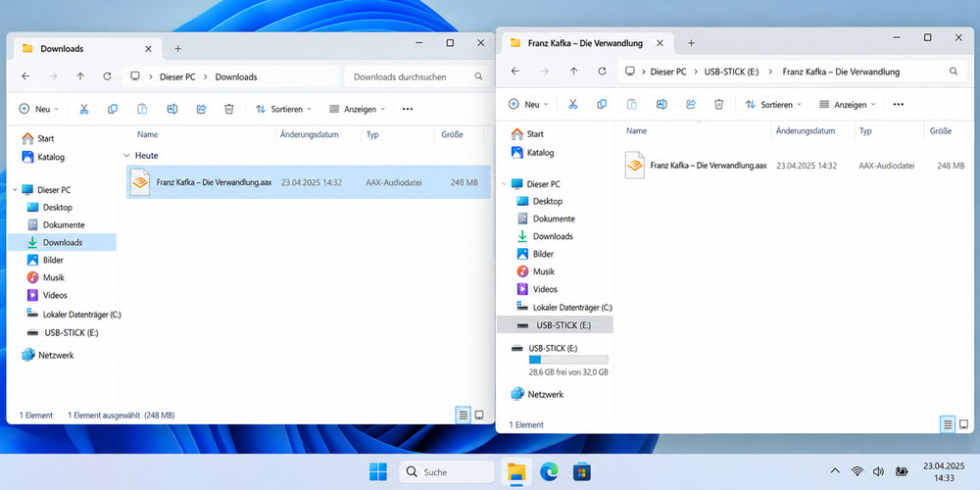This screenshot has width=980, height=490.
Task: Open Neu dropdown in Franz Kafka window
Action: click(528, 105)
